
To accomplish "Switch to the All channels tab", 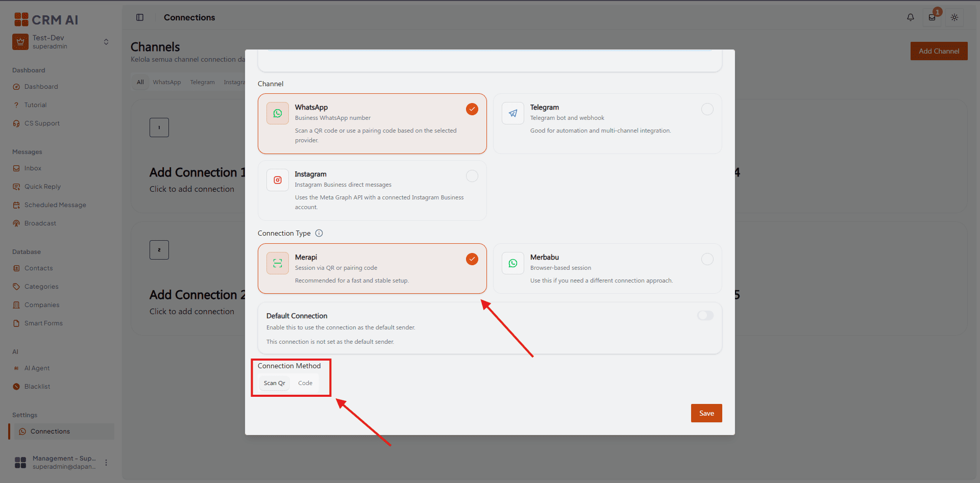I will [140, 82].
